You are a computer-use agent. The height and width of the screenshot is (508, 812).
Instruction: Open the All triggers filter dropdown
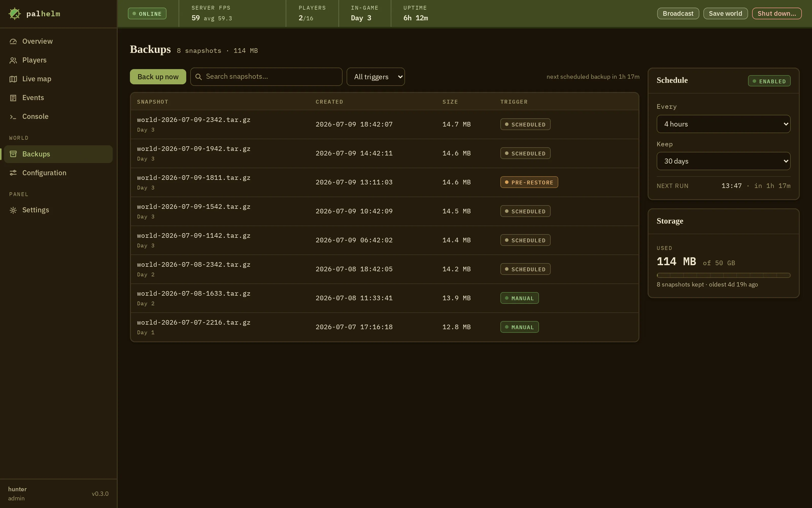click(376, 77)
